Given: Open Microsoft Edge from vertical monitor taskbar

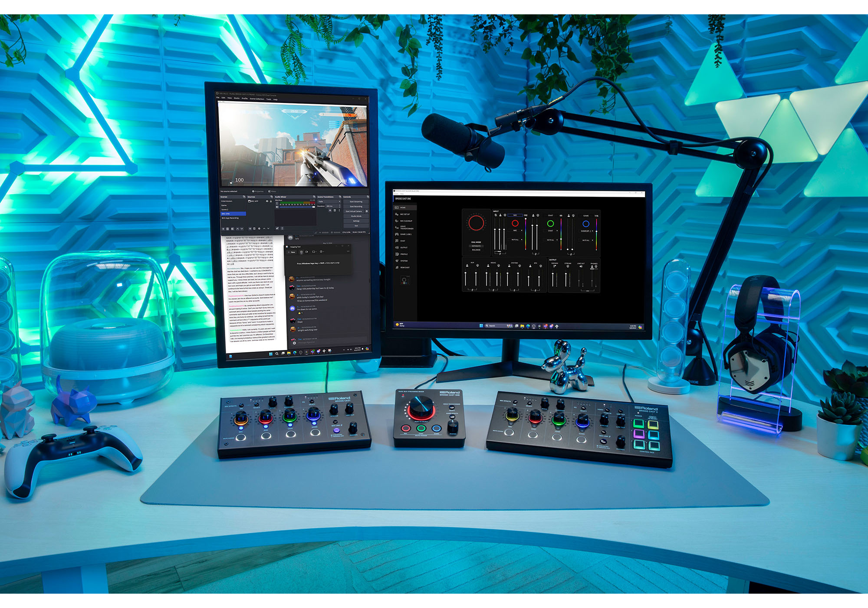Looking at the screenshot, I should [x=295, y=353].
